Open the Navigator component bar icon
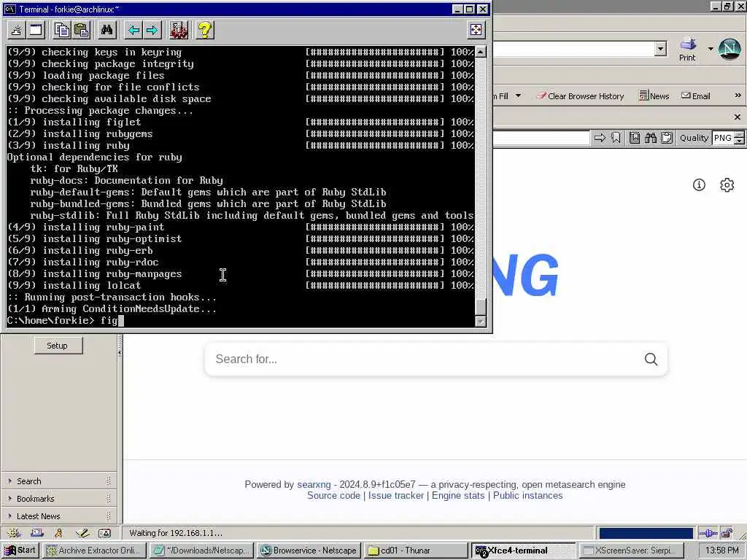The image size is (747, 560). tap(14, 533)
